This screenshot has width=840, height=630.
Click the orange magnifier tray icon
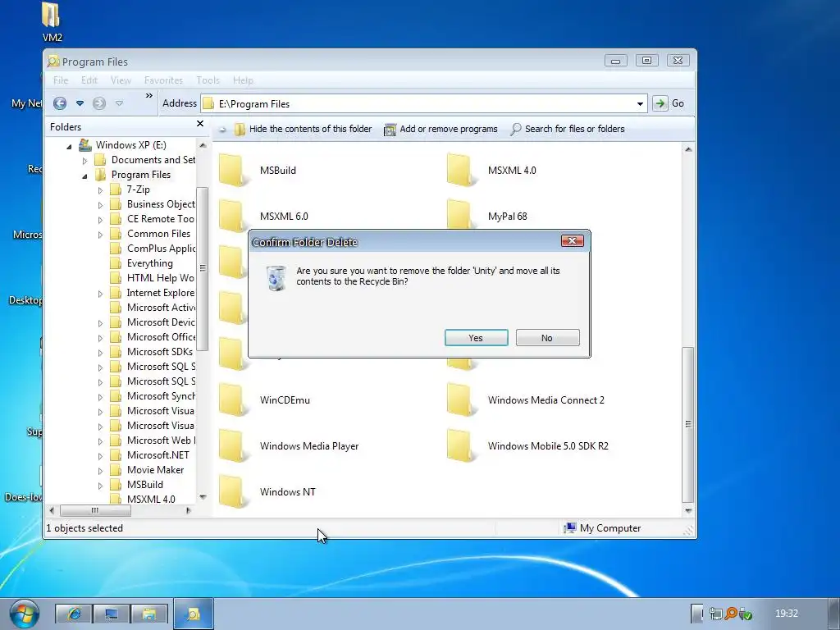pyautogui.click(x=730, y=614)
